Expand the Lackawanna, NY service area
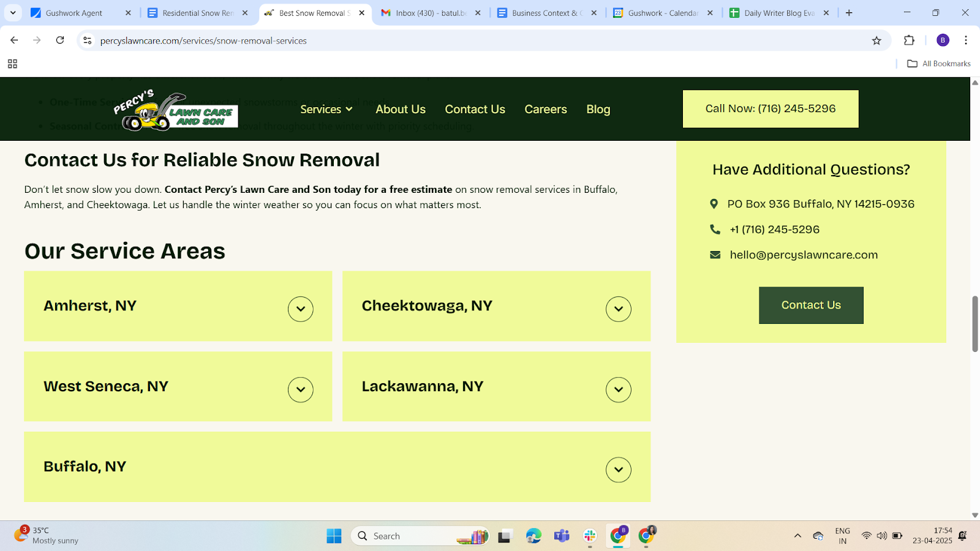Image resolution: width=980 pixels, height=551 pixels. pyautogui.click(x=619, y=389)
